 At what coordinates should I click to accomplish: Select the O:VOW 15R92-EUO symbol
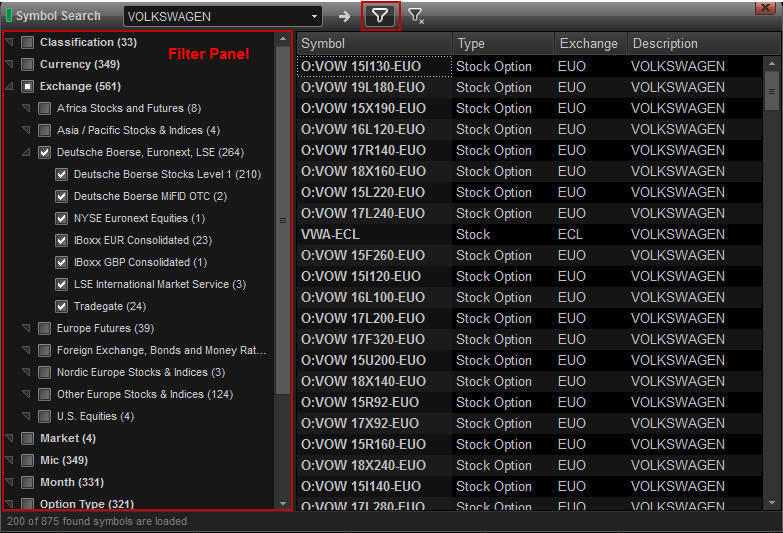point(360,402)
